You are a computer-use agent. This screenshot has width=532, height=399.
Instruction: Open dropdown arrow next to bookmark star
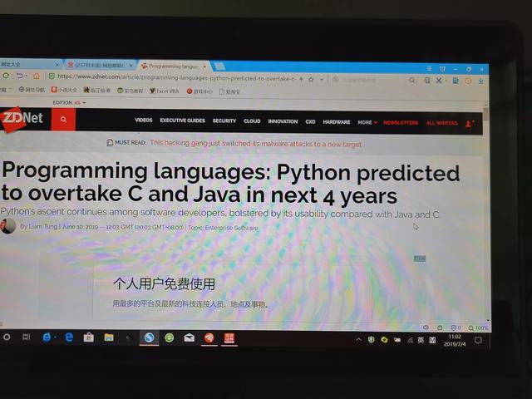pyautogui.click(x=322, y=80)
